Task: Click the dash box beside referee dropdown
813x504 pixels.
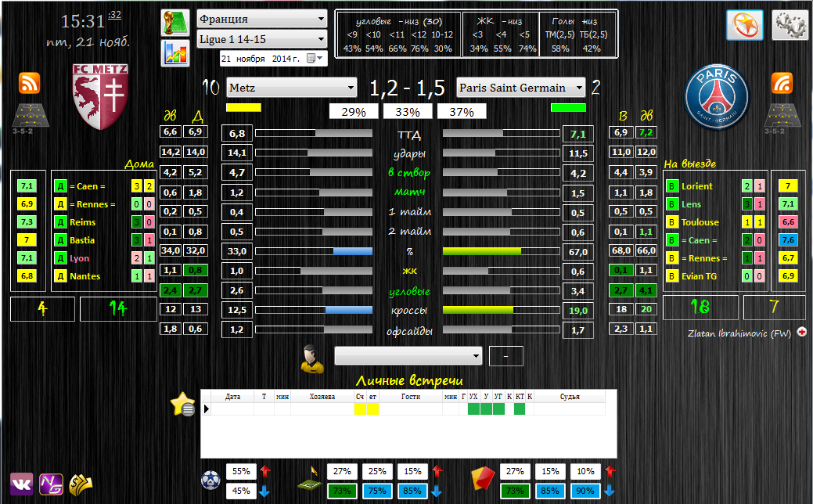Action: pyautogui.click(x=506, y=356)
